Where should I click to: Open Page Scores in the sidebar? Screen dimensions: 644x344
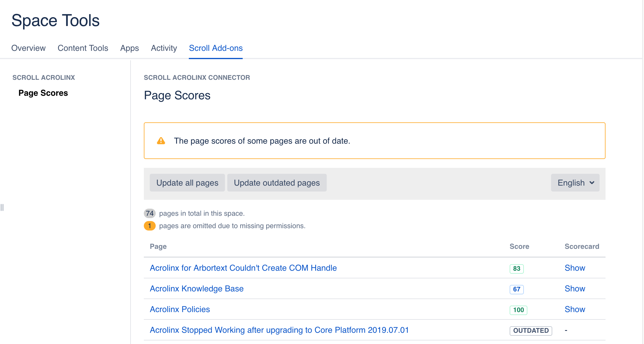[43, 93]
